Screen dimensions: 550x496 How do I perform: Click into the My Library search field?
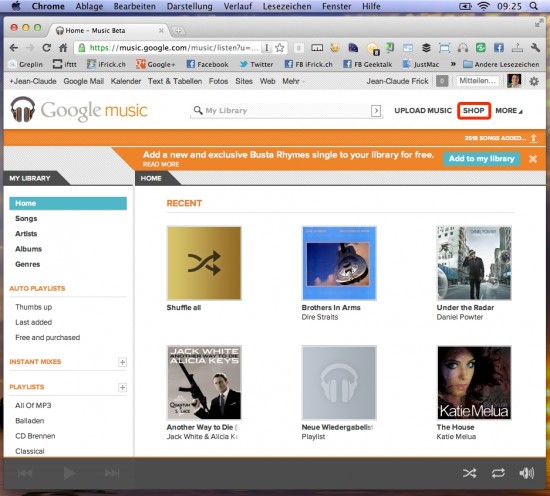[286, 111]
